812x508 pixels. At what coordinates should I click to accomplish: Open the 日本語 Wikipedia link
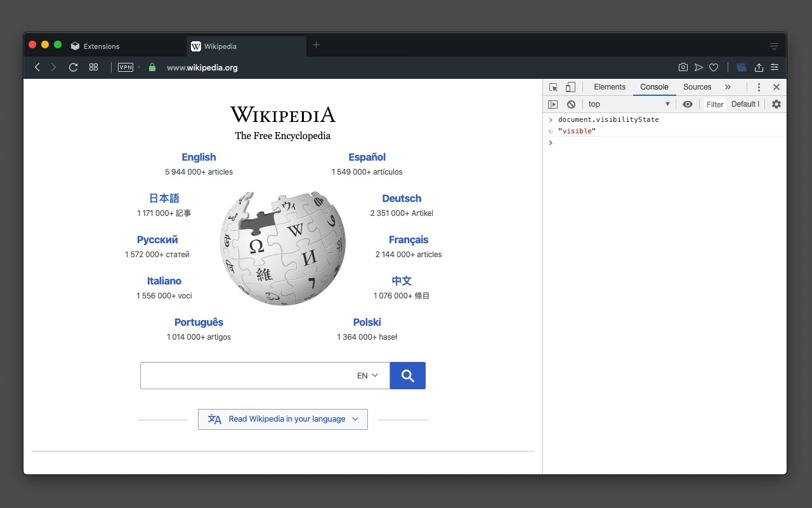164,198
